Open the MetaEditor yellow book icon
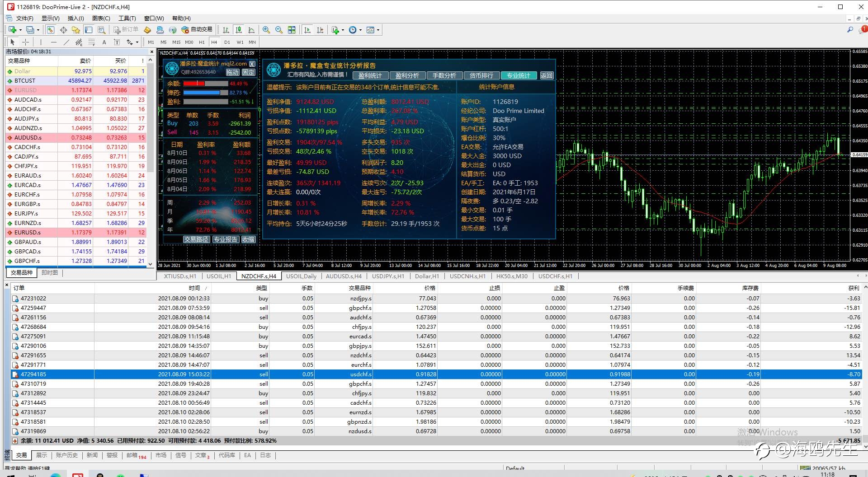This screenshot has height=477, width=868. point(147,30)
